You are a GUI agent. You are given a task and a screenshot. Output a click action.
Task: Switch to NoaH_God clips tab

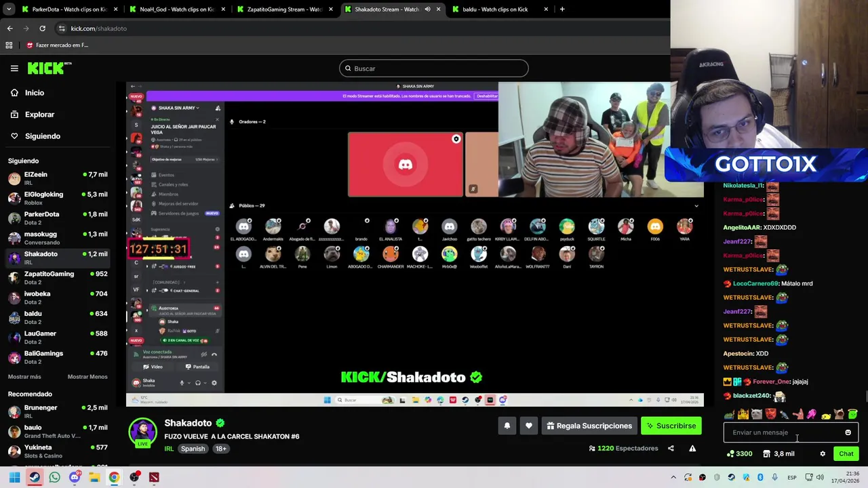[176, 9]
